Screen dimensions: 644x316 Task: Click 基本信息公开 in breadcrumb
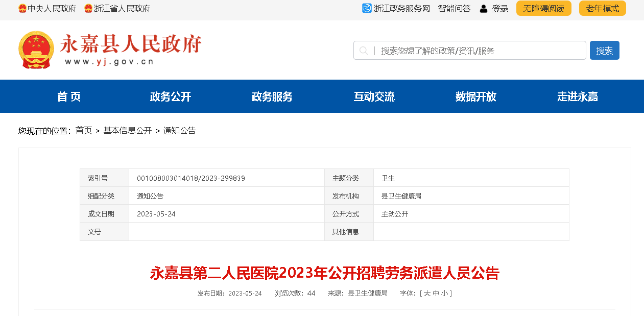point(128,131)
